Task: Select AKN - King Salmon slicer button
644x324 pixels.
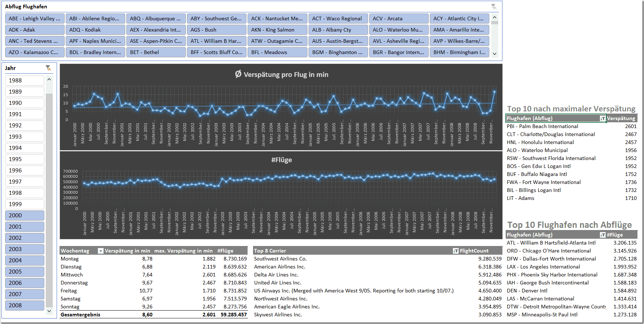Action: pos(277,30)
